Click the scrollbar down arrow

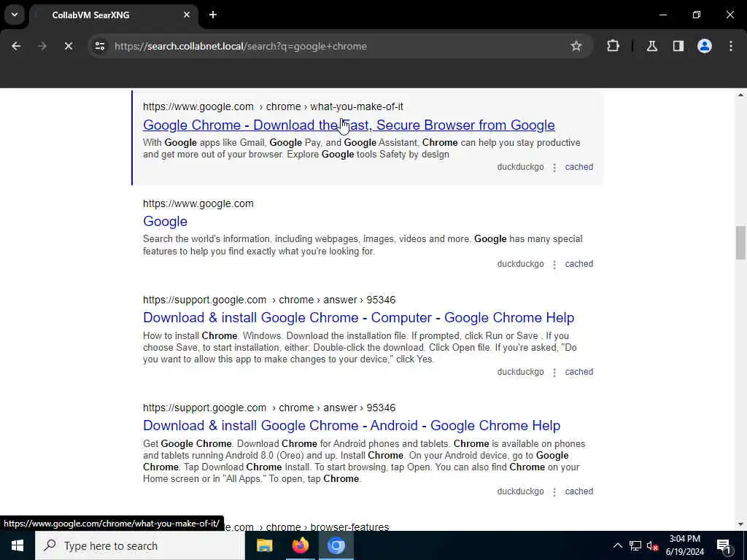click(740, 524)
